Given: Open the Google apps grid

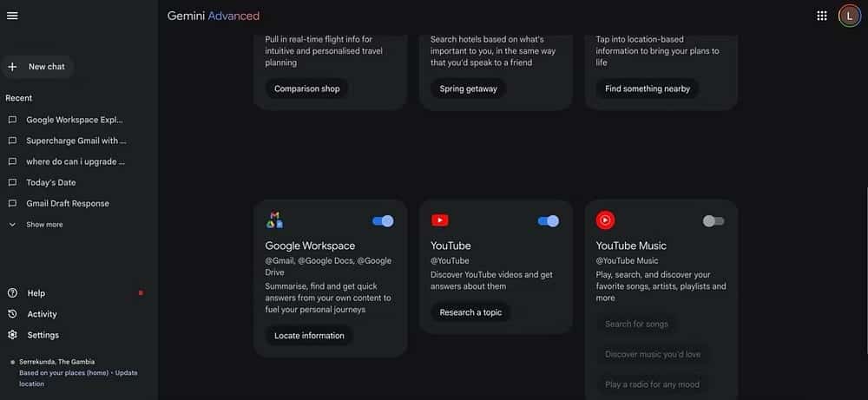Looking at the screenshot, I should tap(821, 16).
